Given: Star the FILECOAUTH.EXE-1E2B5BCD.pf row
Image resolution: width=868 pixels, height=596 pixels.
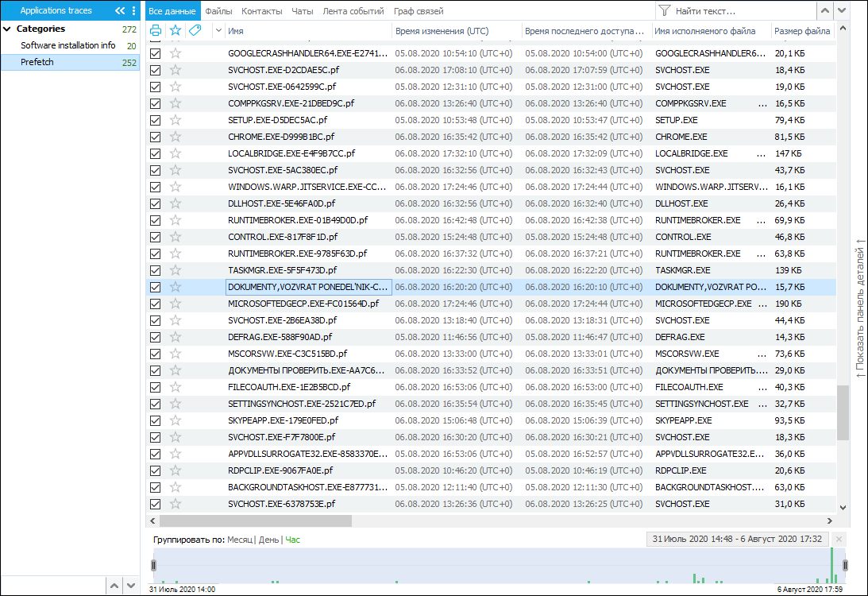Looking at the screenshot, I should tap(176, 387).
